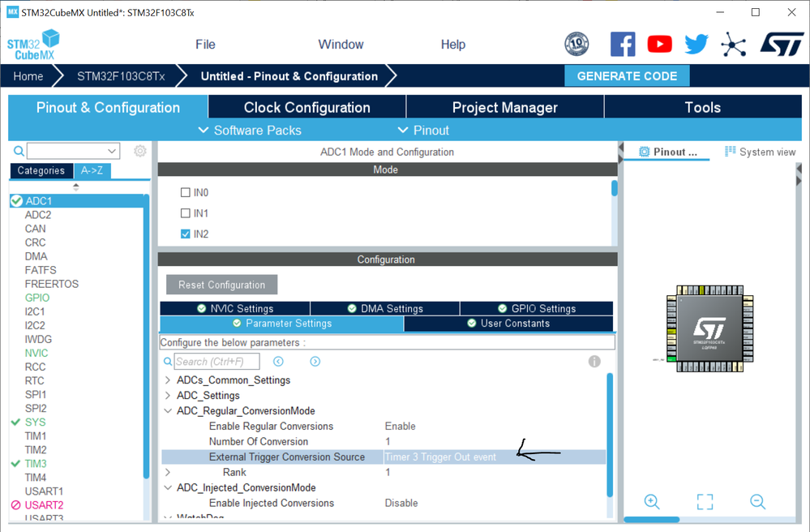
Task: Select SYS in peripheral list
Action: click(x=35, y=423)
